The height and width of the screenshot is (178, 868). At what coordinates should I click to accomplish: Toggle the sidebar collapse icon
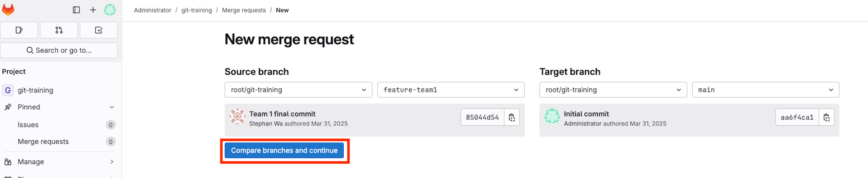(x=76, y=10)
